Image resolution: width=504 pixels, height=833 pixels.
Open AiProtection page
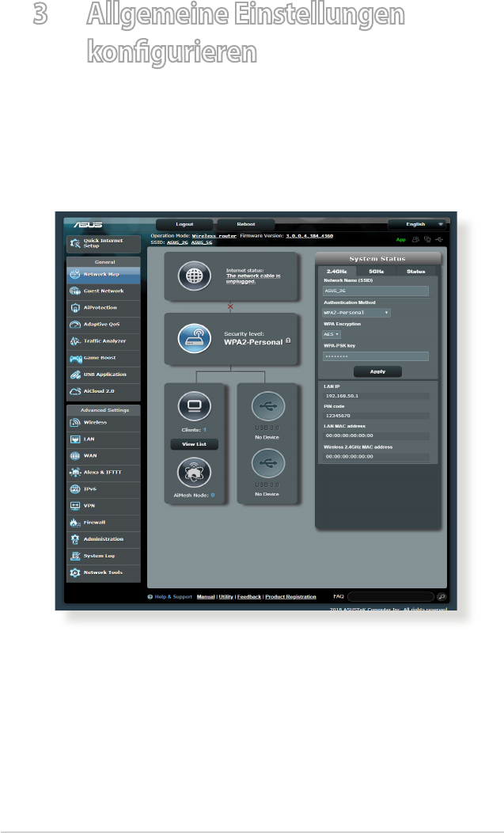pyautogui.click(x=104, y=307)
